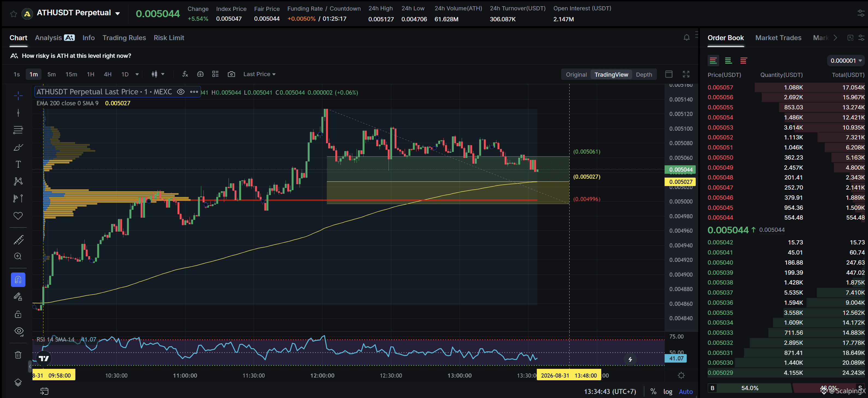This screenshot has height=398, width=868.
Task: Toggle visibility of ATHUSDT series eye icon
Action: tap(180, 92)
